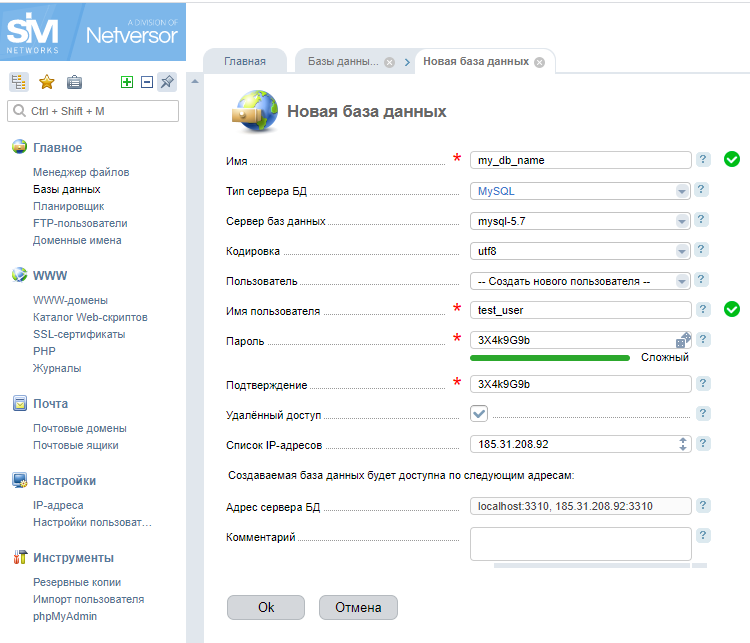Collapse all menu sections with minus icon

147,82
